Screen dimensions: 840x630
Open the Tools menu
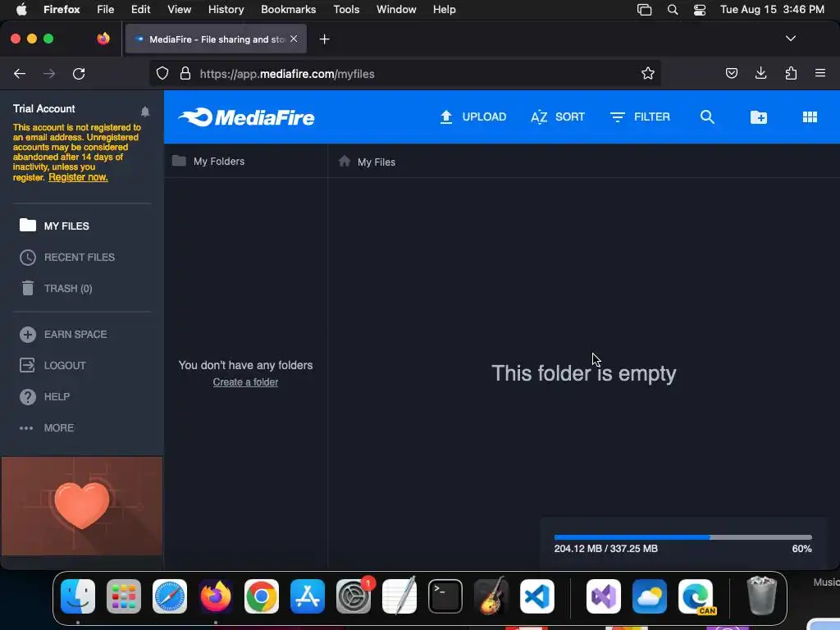(x=346, y=9)
